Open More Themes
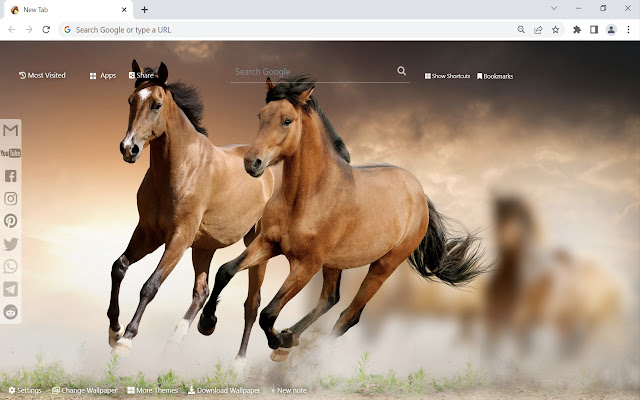The width and height of the screenshot is (640, 400). point(153,391)
